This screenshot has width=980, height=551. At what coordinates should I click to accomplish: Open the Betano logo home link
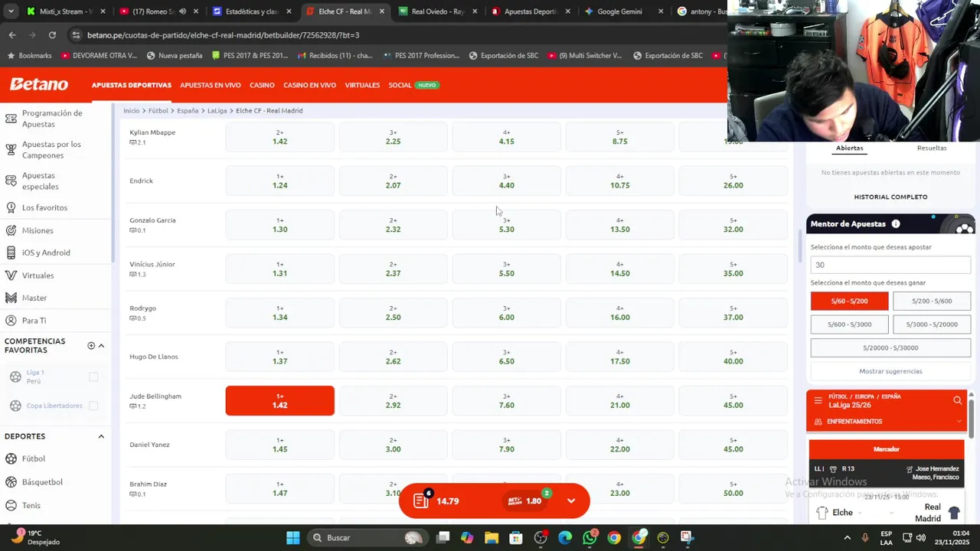tap(39, 84)
